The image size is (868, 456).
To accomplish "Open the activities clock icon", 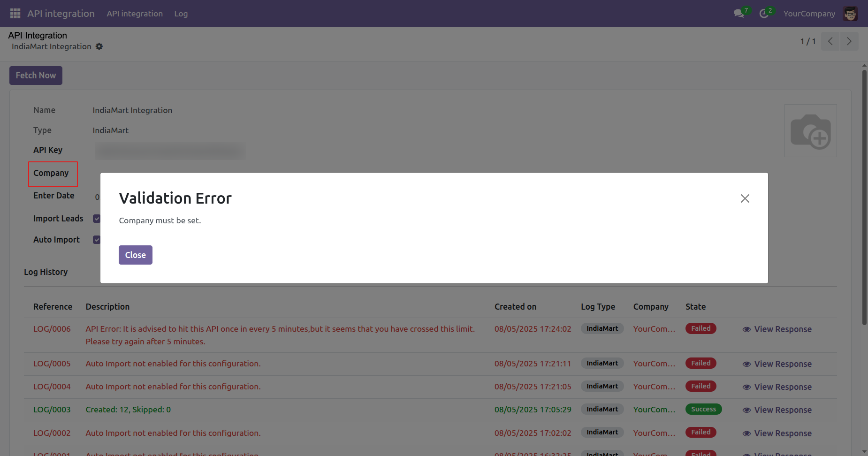I will pos(764,14).
